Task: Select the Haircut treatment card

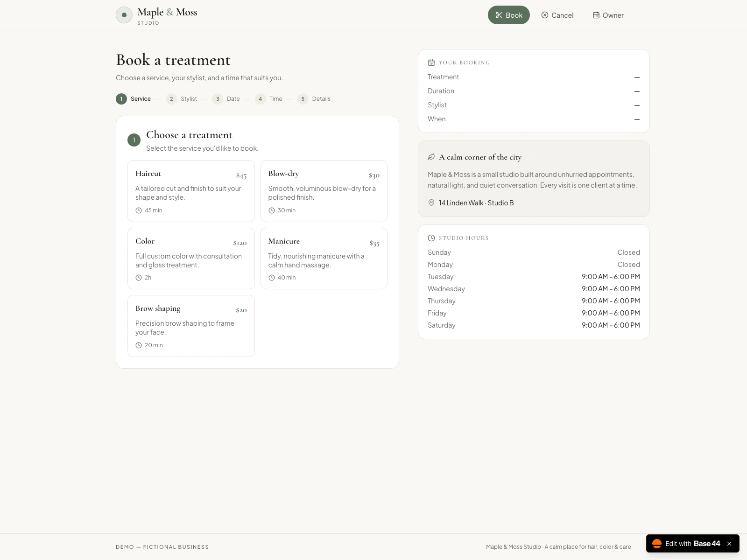Action: pos(191,191)
